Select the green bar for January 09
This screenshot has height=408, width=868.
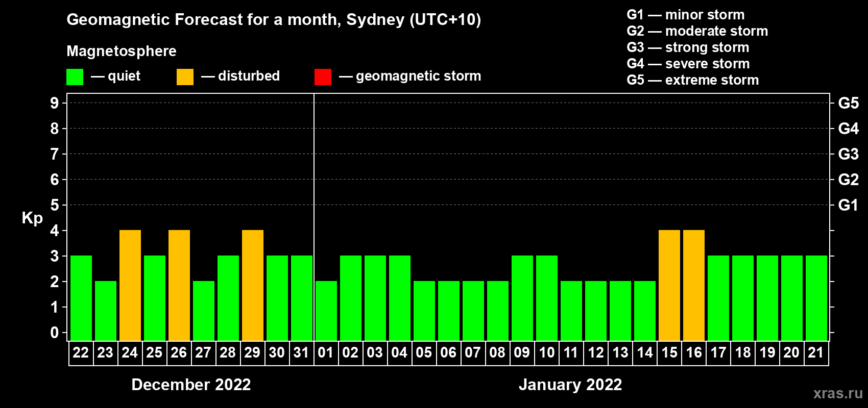coord(522,298)
